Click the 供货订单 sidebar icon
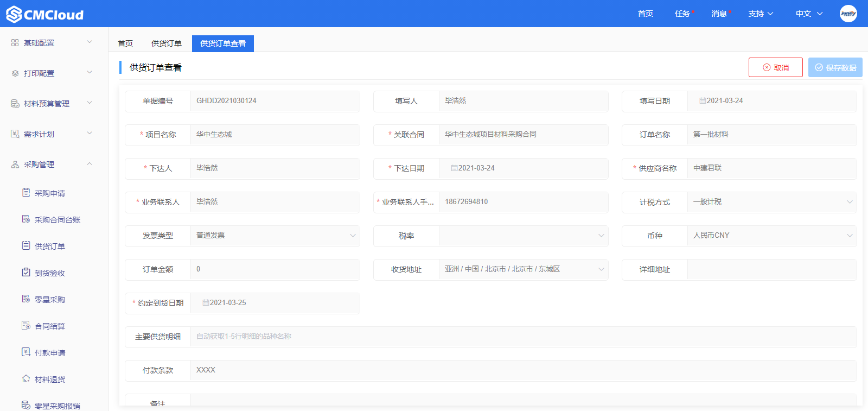The image size is (868, 411). pyautogui.click(x=26, y=246)
